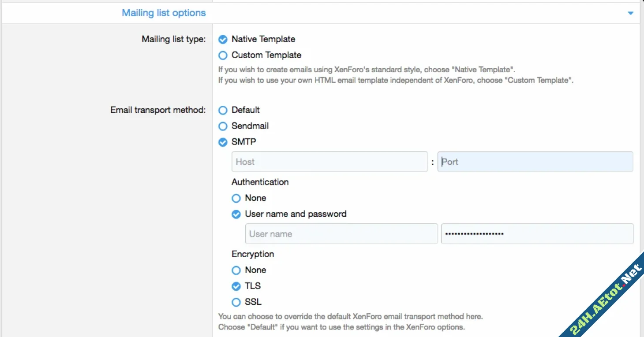This screenshot has width=644, height=337.
Task: Choose the Sendmail transport option
Action: tap(223, 126)
